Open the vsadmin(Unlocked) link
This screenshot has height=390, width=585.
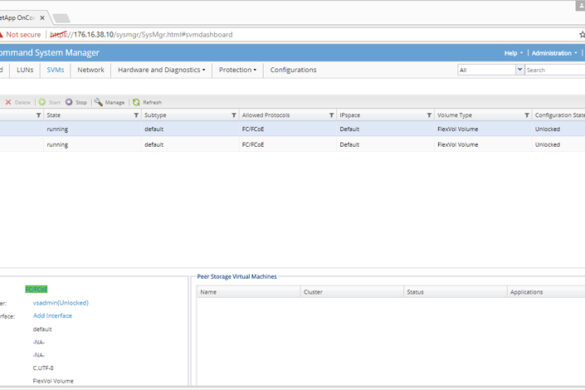tap(61, 303)
